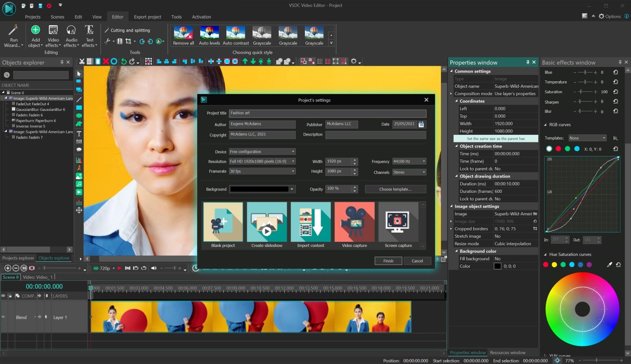This screenshot has width=631, height=364.
Task: Switch to the Projects explorer tab
Action: [x=18, y=258]
